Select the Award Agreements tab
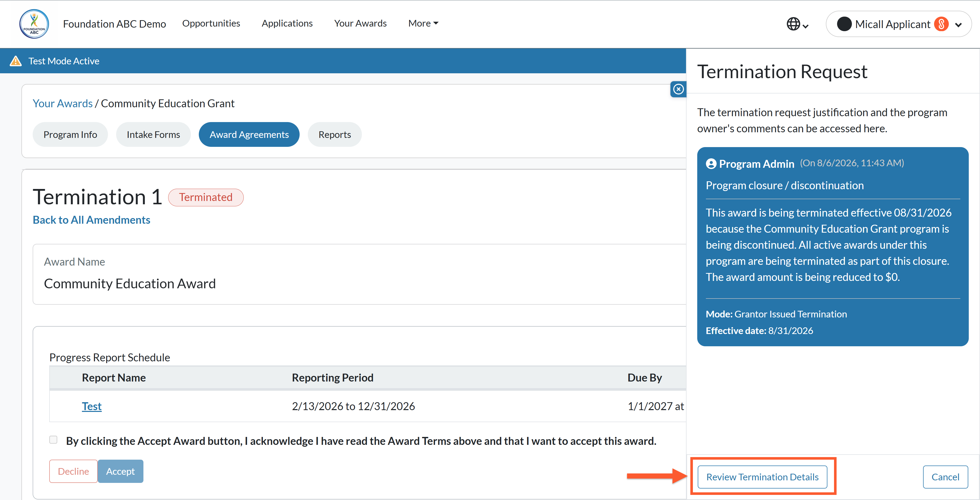The height and width of the screenshot is (500, 980). point(249,134)
